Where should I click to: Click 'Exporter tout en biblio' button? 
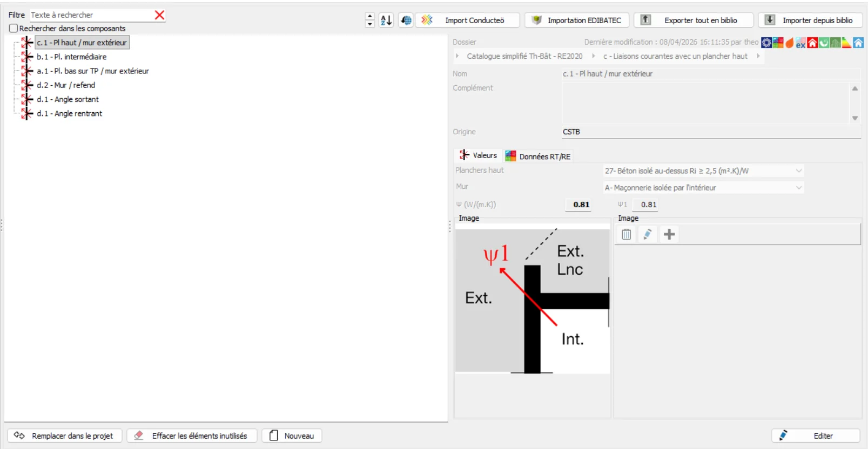tap(694, 21)
